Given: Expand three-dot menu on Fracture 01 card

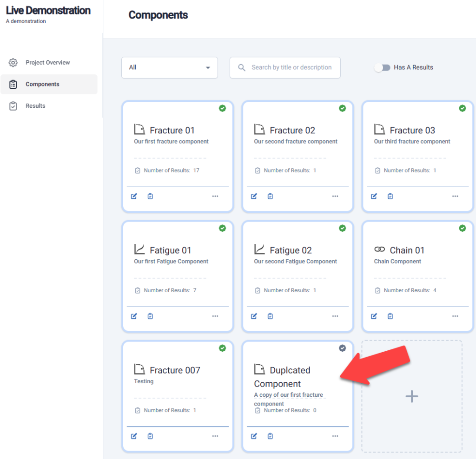Looking at the screenshot, I should point(215,196).
